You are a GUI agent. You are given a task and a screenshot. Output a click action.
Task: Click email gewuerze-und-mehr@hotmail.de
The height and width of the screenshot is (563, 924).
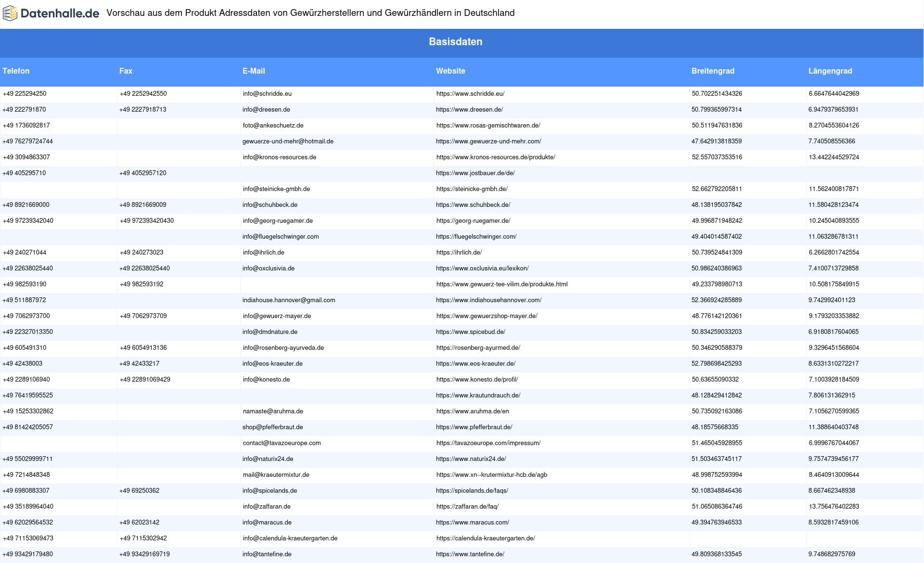[288, 141]
